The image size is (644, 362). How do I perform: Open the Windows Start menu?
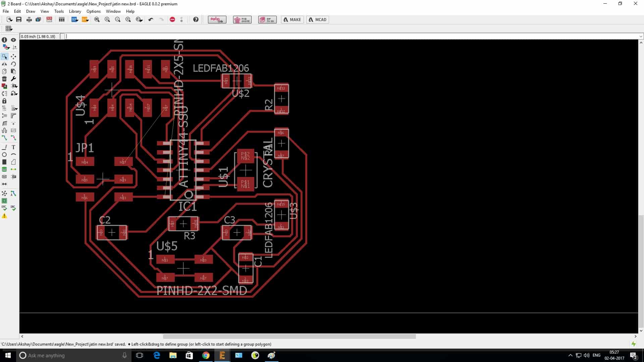[8, 355]
